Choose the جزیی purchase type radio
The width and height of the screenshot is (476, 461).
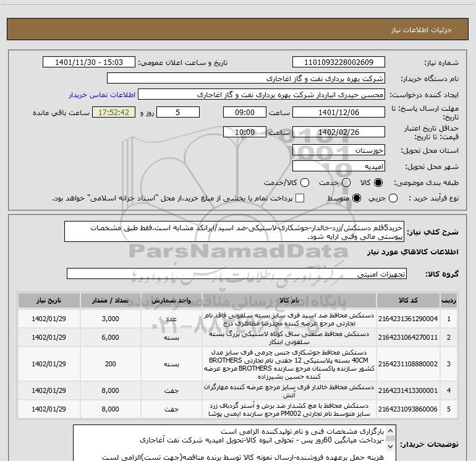coord(393,199)
